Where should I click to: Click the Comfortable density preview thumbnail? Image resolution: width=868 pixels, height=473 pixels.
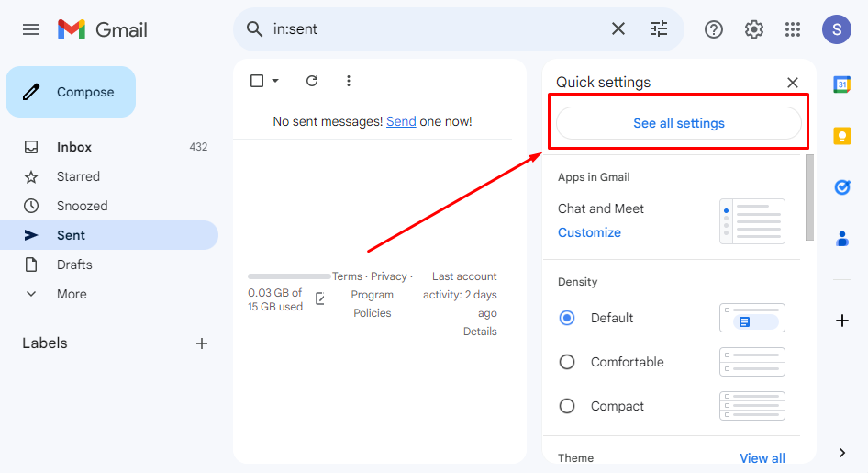pos(752,362)
